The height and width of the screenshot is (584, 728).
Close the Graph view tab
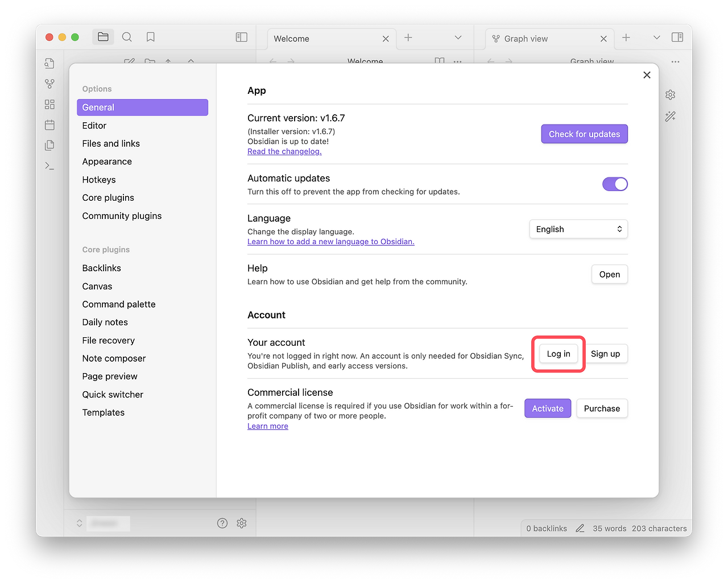603,39
